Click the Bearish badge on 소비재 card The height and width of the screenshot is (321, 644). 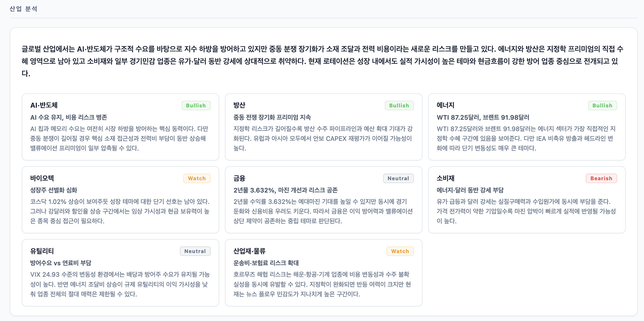[x=601, y=178]
